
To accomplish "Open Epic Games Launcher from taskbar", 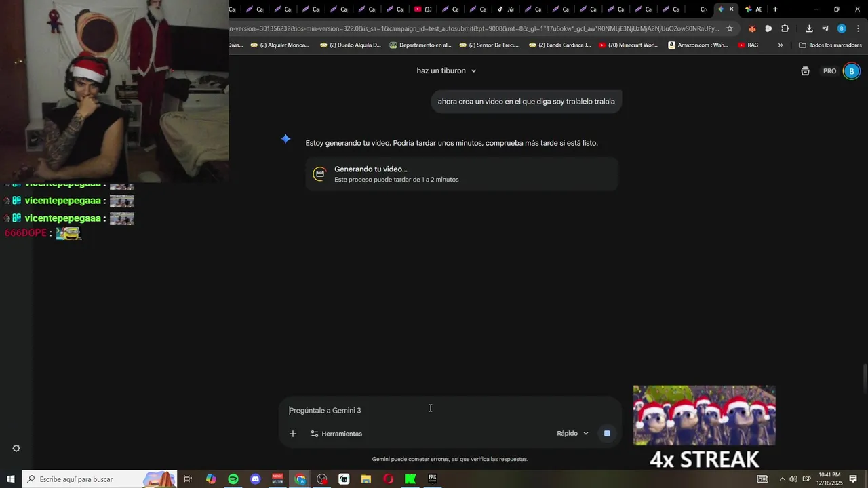I will (x=433, y=479).
